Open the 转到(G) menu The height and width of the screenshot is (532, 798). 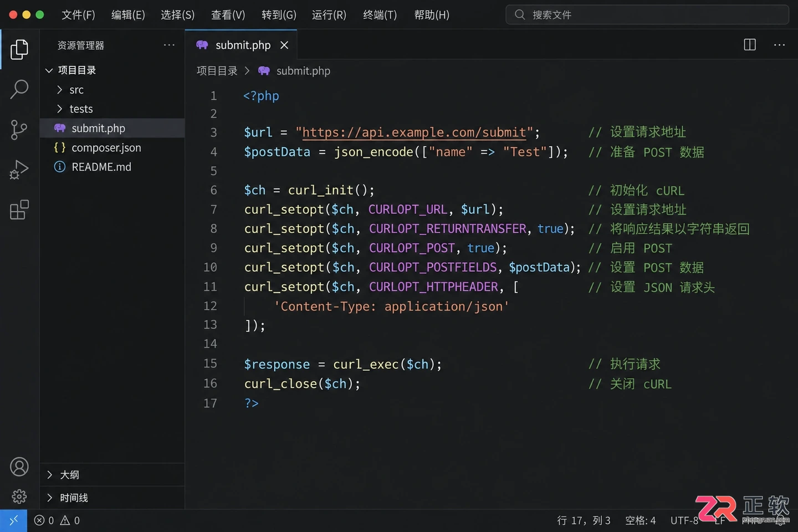(x=279, y=15)
